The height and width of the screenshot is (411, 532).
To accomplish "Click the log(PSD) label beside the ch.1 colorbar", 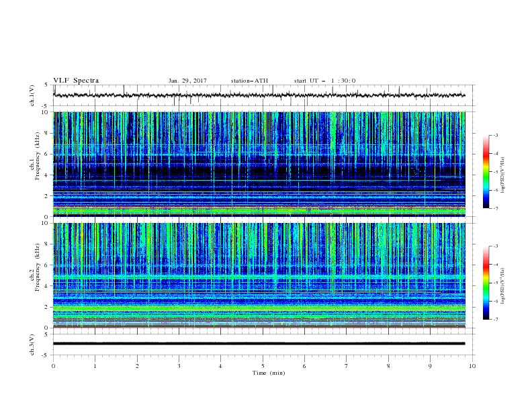I will point(502,175).
